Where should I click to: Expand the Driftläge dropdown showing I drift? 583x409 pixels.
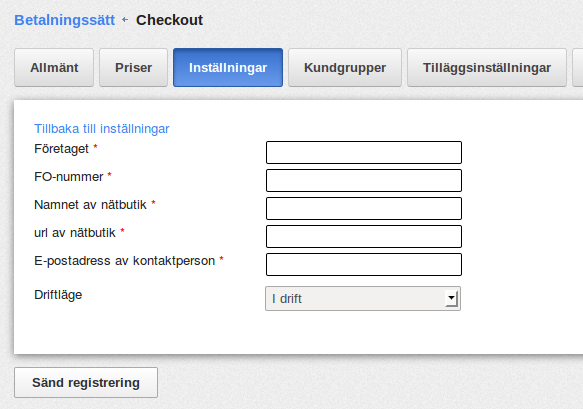(x=363, y=299)
